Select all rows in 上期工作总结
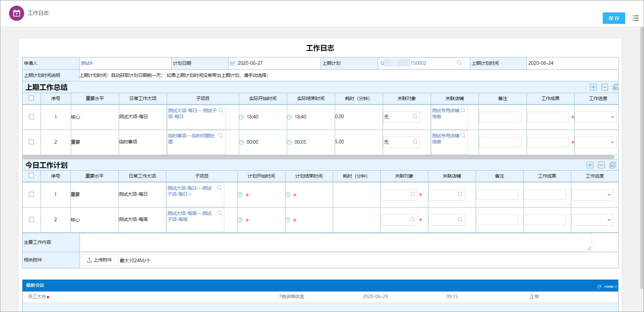Viewport: 644px width, 312px height. point(32,98)
